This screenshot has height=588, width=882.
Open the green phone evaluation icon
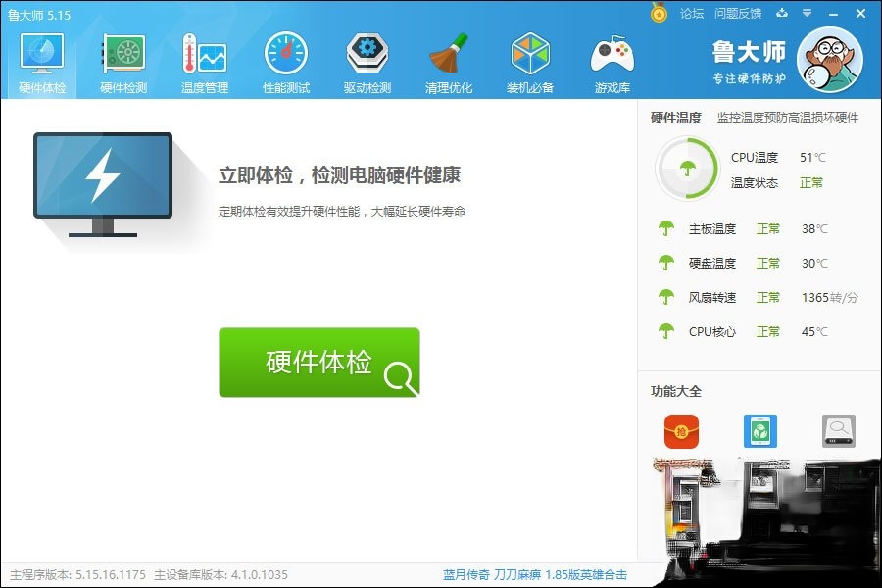tap(760, 431)
